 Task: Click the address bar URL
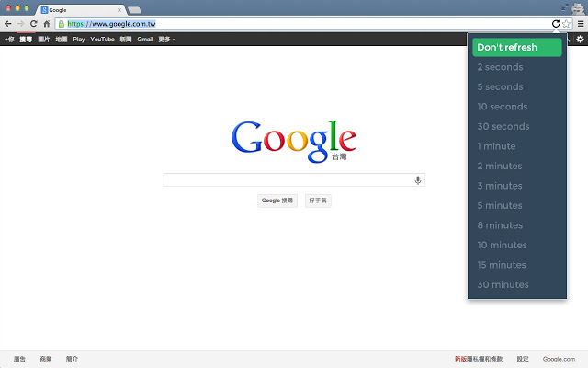click(111, 24)
